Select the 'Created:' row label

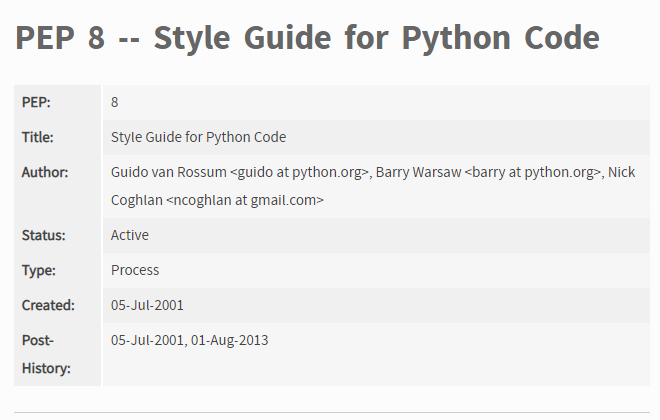(x=48, y=305)
